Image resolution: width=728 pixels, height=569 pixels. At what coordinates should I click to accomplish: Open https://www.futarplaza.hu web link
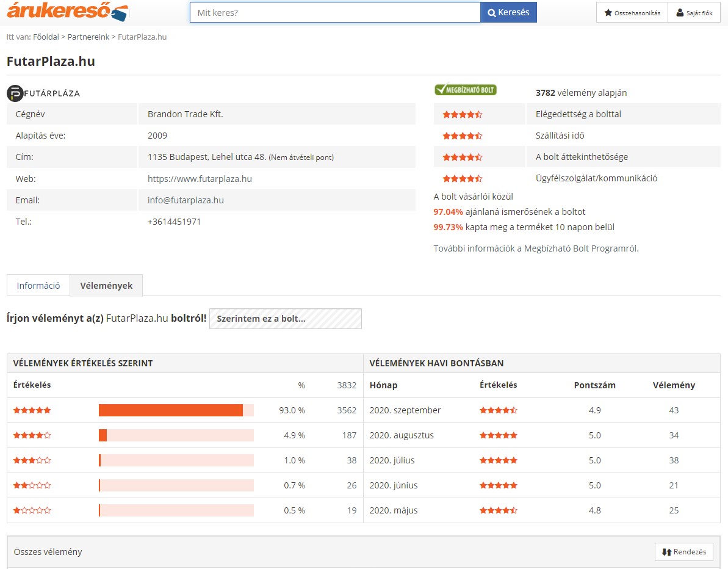pos(200,179)
